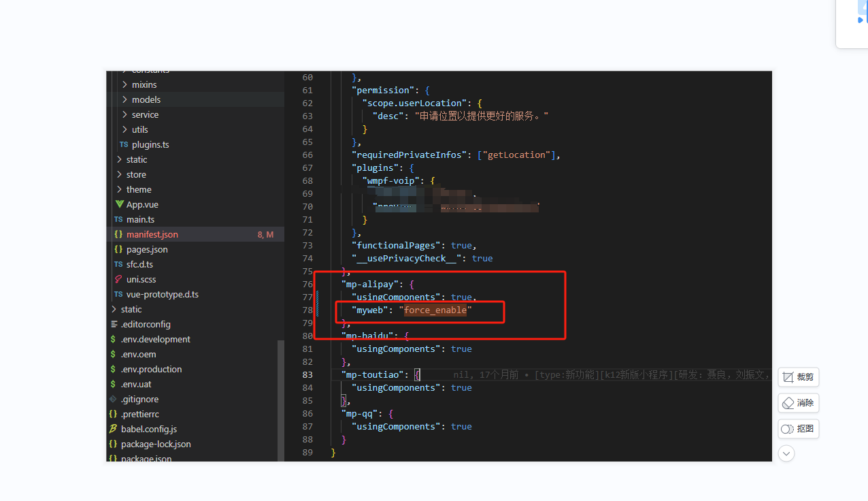This screenshot has width=868, height=501.
Task: Expand the static folder above .editorconfig
Action: pyautogui.click(x=114, y=309)
